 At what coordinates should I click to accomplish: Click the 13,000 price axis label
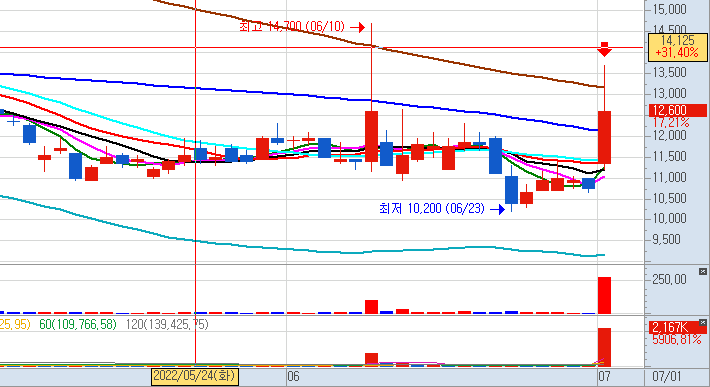[x=669, y=94]
